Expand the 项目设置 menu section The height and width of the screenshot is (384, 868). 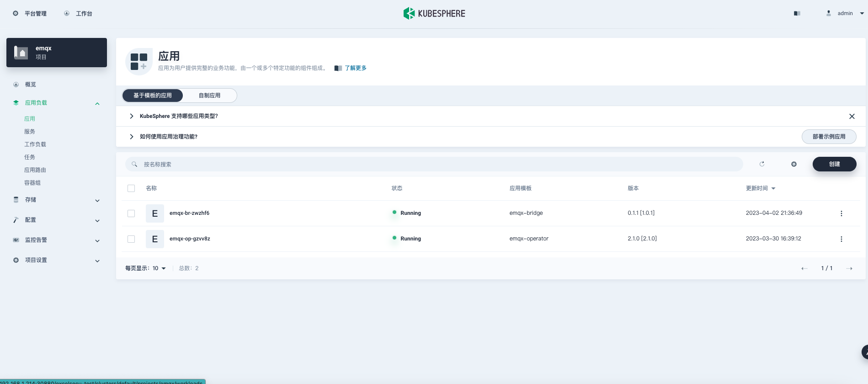pyautogui.click(x=97, y=261)
